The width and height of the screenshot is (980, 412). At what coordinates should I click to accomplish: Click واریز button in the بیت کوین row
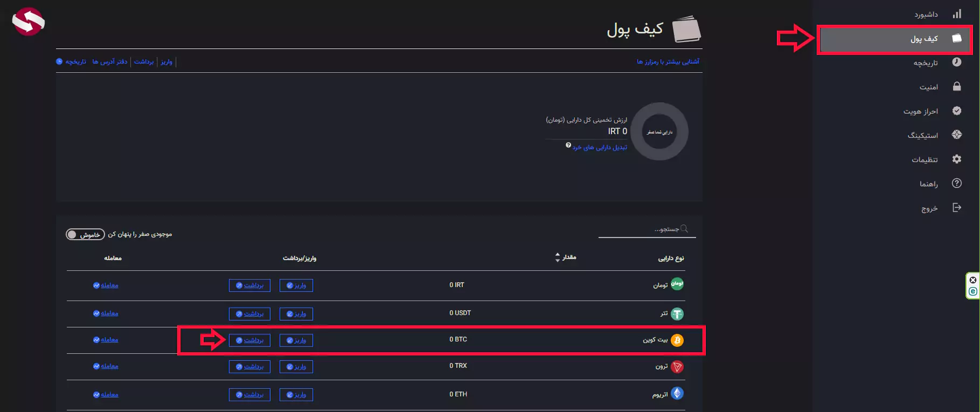(x=296, y=340)
